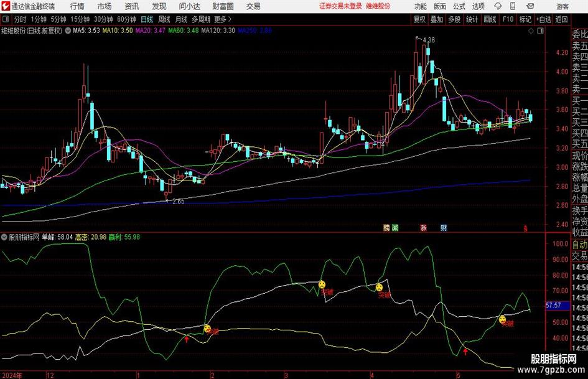Switch to 月线 monthly tab

tap(181, 19)
